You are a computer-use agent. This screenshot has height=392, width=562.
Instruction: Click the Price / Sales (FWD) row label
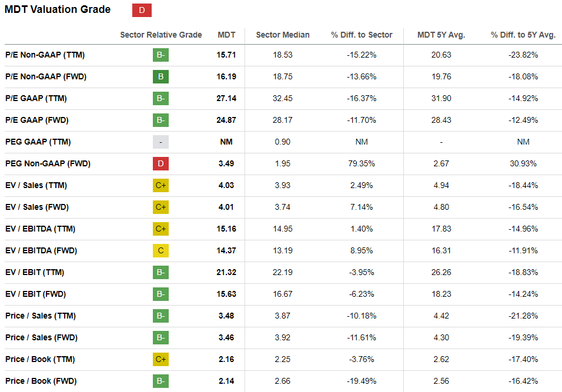point(41,337)
